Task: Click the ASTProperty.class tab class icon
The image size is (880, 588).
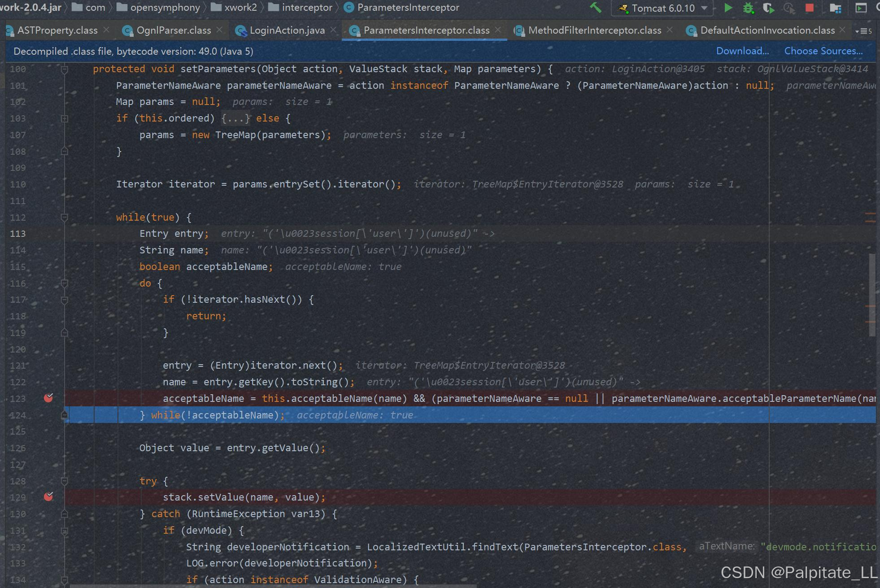Action: (9, 30)
